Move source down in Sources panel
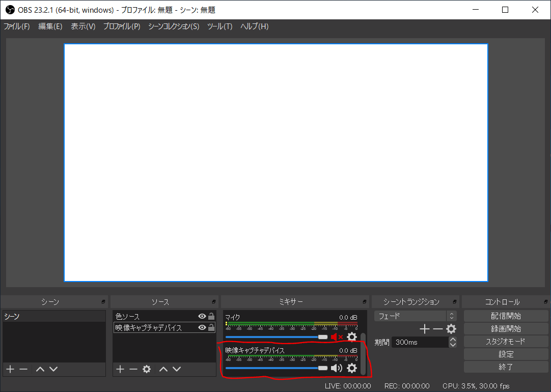551x392 pixels. (177, 369)
